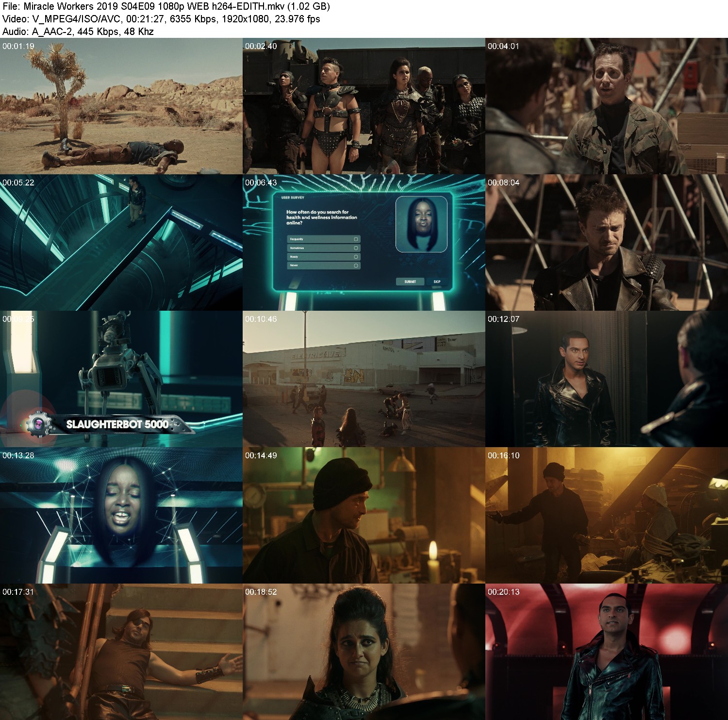Open the 00:08:04 leather jacket man frame
Viewport: 728px width, 720px height.
pyautogui.click(x=607, y=242)
